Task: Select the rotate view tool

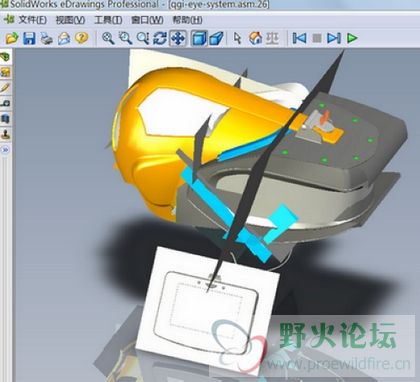Action: click(160, 38)
